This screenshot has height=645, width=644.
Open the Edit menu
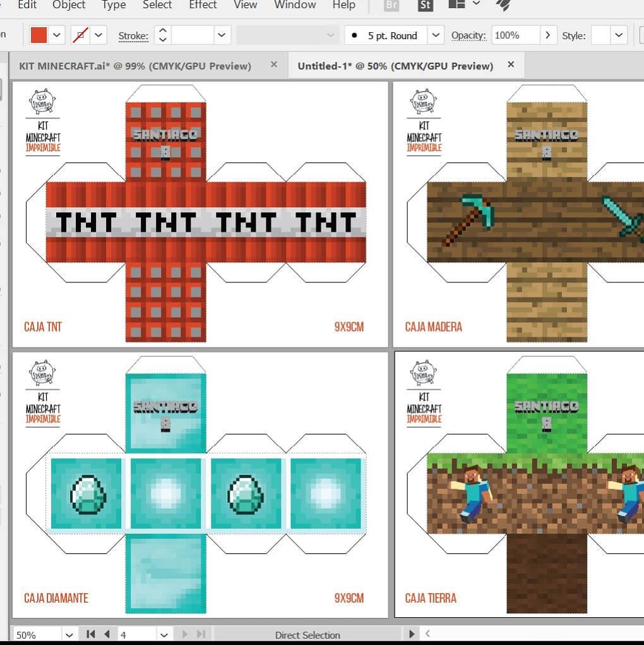[x=27, y=5]
